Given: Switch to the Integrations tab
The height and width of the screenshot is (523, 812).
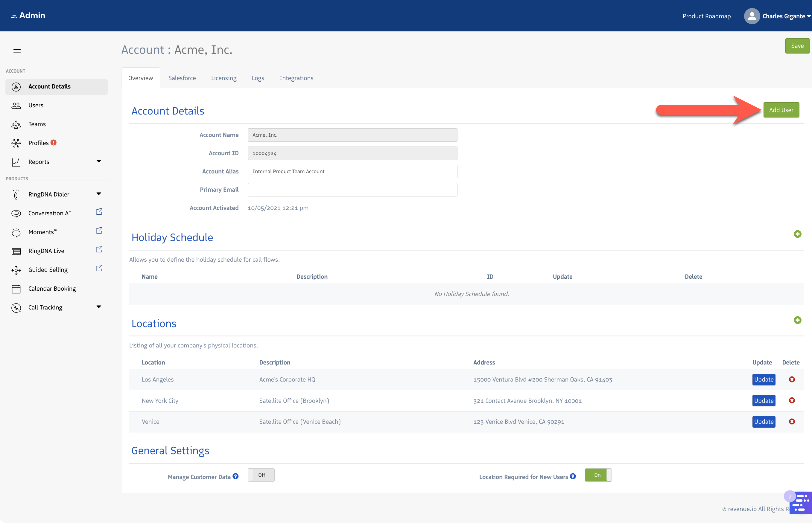Looking at the screenshot, I should tap(296, 78).
